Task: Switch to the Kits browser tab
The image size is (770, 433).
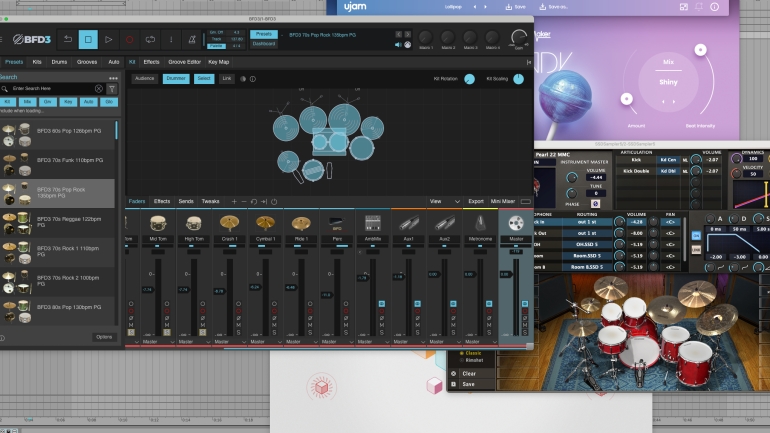Action: [x=37, y=62]
